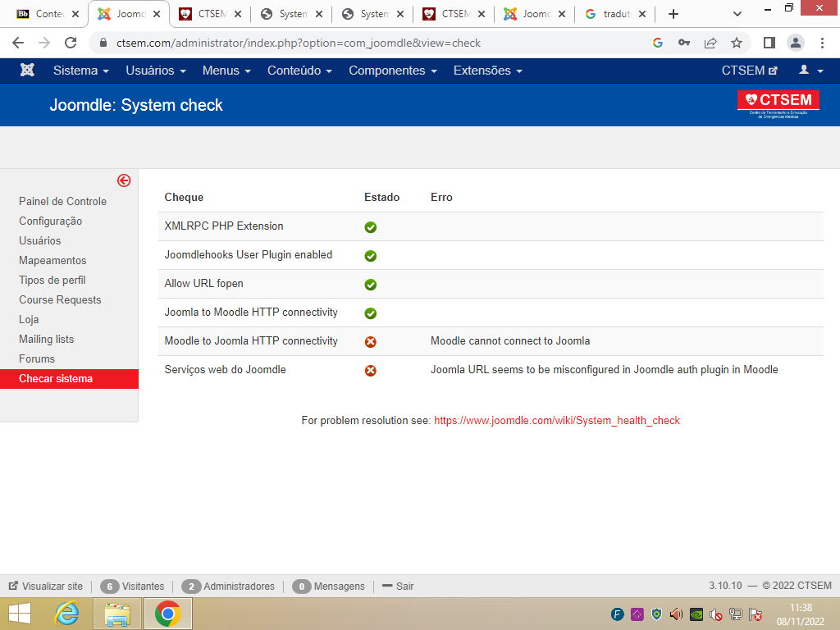The width and height of the screenshot is (840, 630).
Task: View site info via padlock icon
Action: point(103,43)
